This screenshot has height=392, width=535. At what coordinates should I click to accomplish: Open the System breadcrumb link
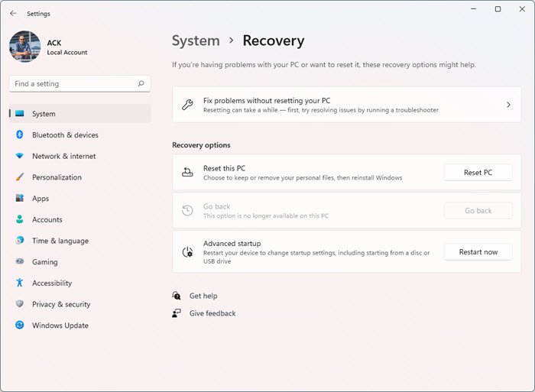(196, 41)
